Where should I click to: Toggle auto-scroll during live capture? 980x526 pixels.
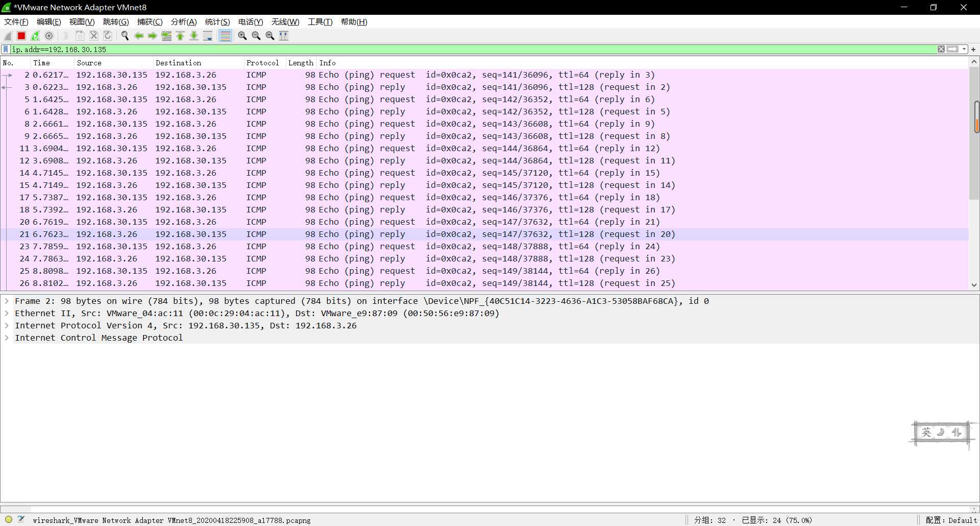pyautogui.click(x=208, y=36)
